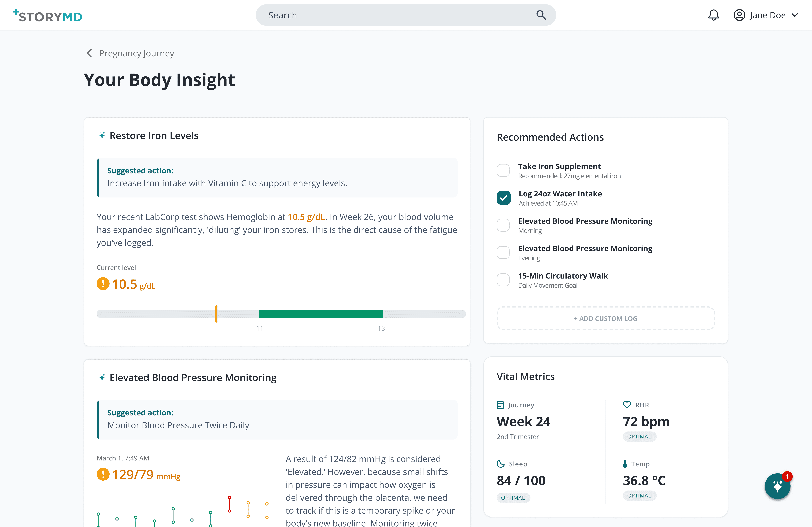Open the Pregnancy Journey breadcrumb link
This screenshot has width=812, height=527.
point(136,53)
